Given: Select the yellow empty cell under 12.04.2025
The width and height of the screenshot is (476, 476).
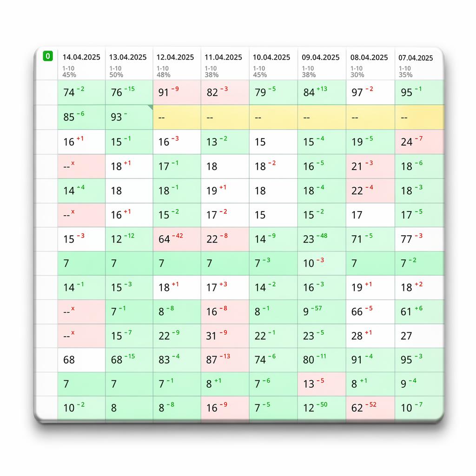Looking at the screenshot, I should [177, 118].
